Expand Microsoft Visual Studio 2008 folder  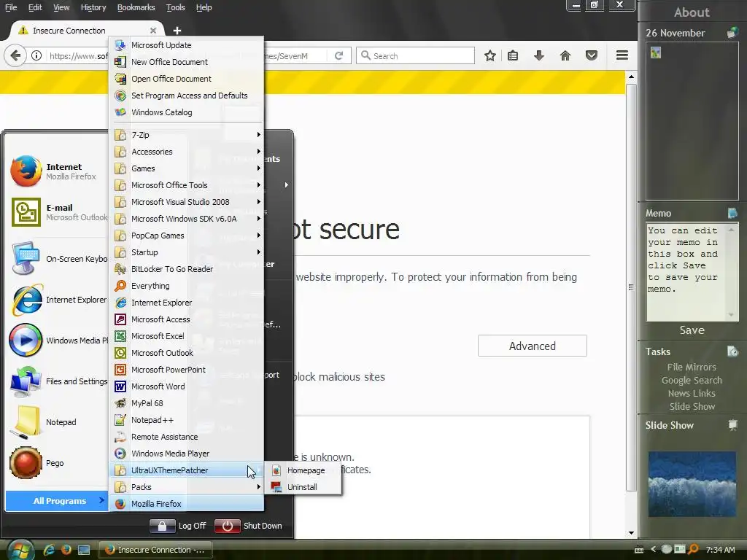pyautogui.click(x=186, y=202)
